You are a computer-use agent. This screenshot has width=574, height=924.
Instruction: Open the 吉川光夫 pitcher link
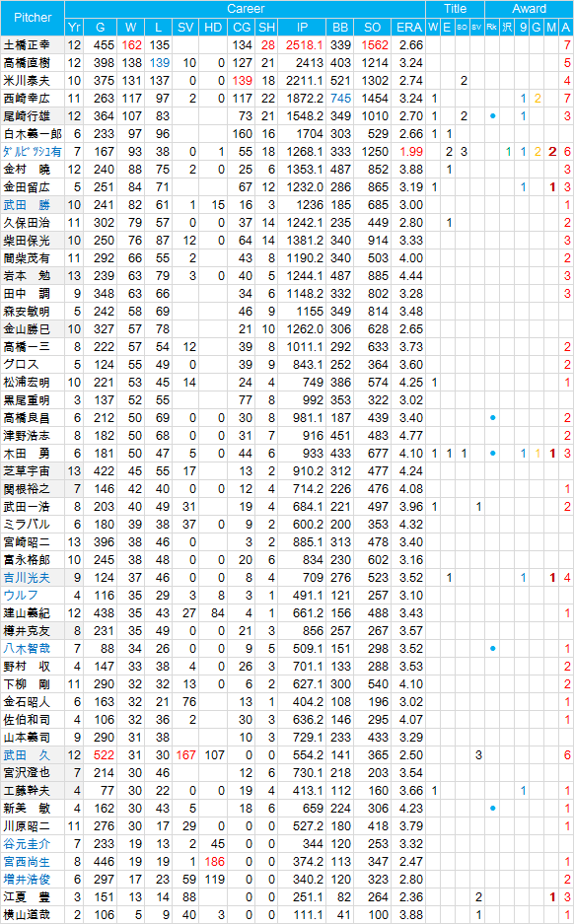point(27,578)
